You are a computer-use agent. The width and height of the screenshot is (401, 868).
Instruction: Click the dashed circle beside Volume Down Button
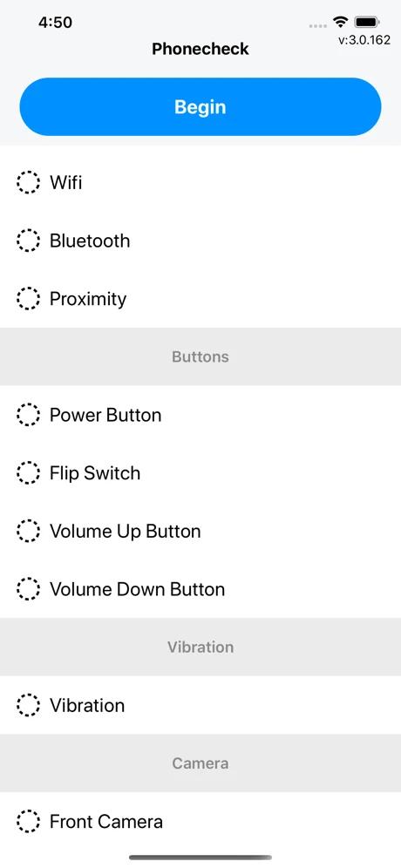pyautogui.click(x=28, y=588)
